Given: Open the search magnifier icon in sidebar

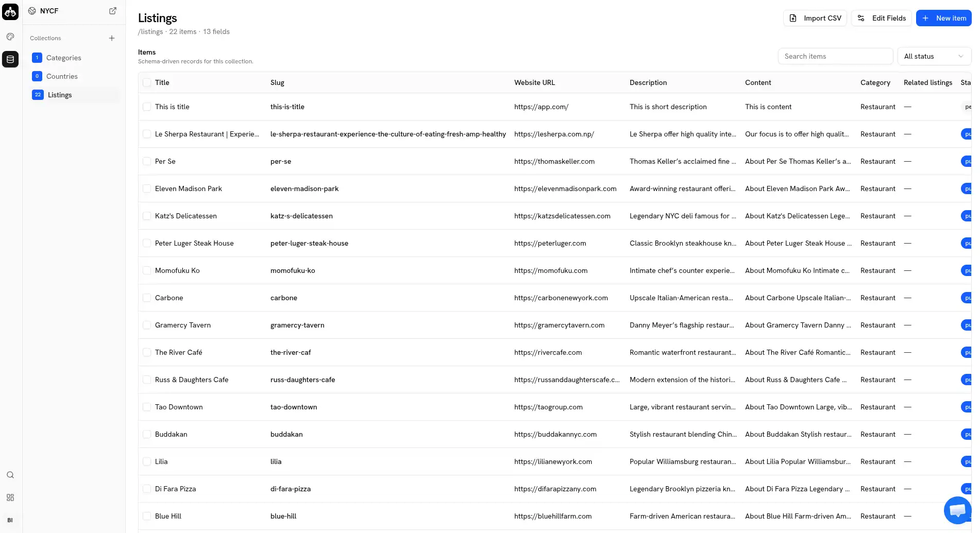Looking at the screenshot, I should (10, 475).
